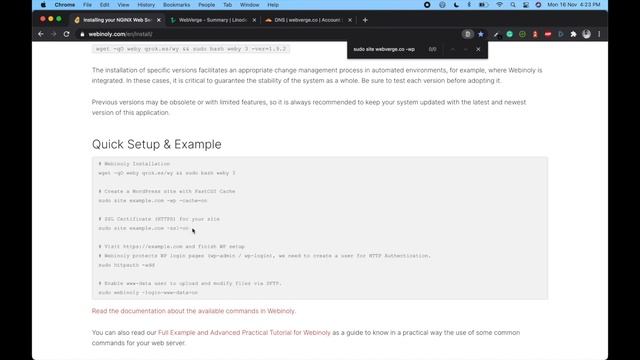
Task: Open the Bookmarks menu
Action: tap(176, 5)
